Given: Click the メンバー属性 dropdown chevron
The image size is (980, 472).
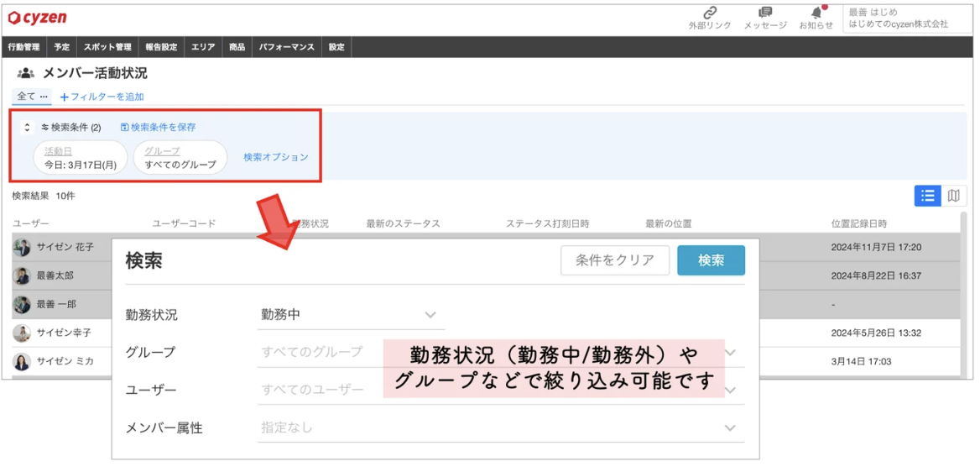Looking at the screenshot, I should point(729,428).
